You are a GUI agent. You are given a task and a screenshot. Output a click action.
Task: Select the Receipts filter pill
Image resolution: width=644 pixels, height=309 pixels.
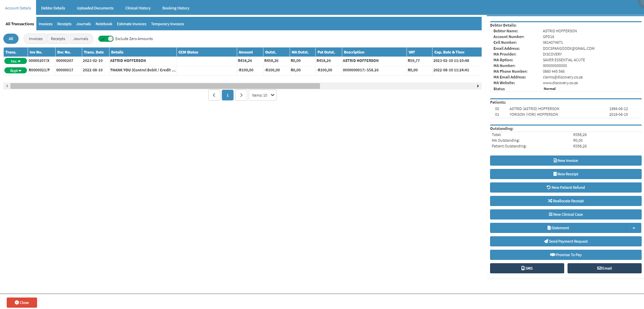coord(58,39)
